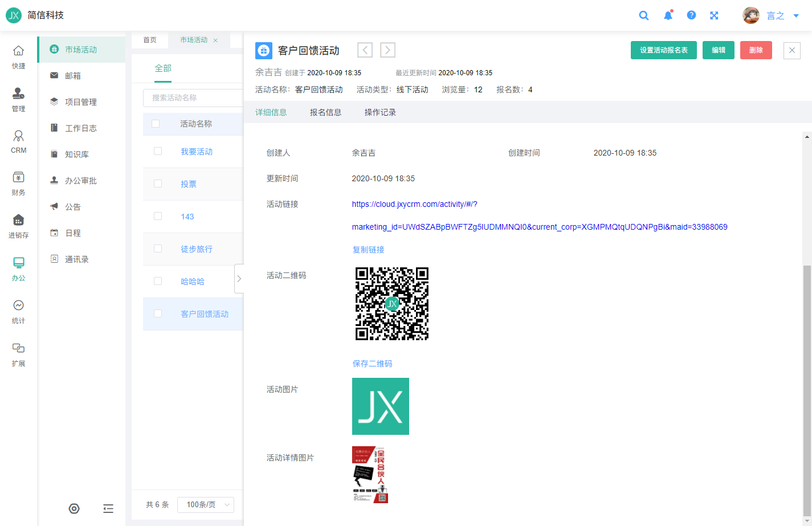Click the scrollbar up arrow in detail panel
The width and height of the screenshot is (812, 526).
pos(807,137)
